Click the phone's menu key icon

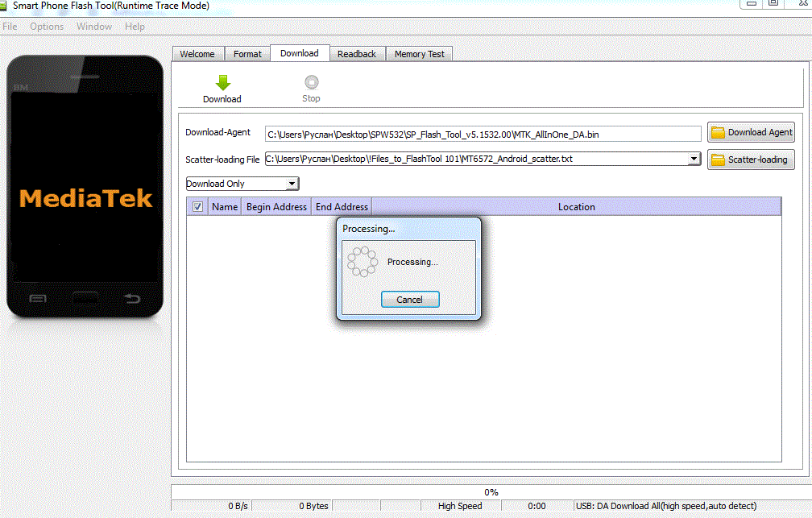click(x=38, y=299)
